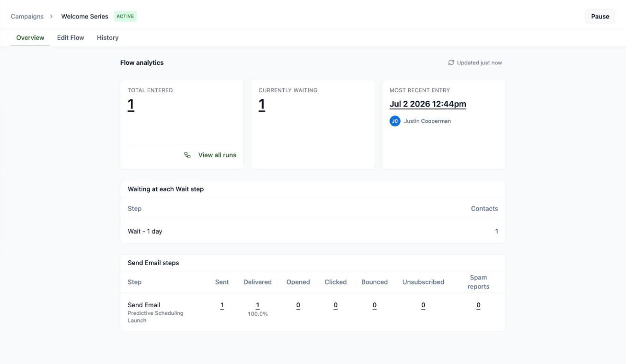The height and width of the screenshot is (364, 626).
Task: Click the ACTIVE status badge
Action: [125, 16]
